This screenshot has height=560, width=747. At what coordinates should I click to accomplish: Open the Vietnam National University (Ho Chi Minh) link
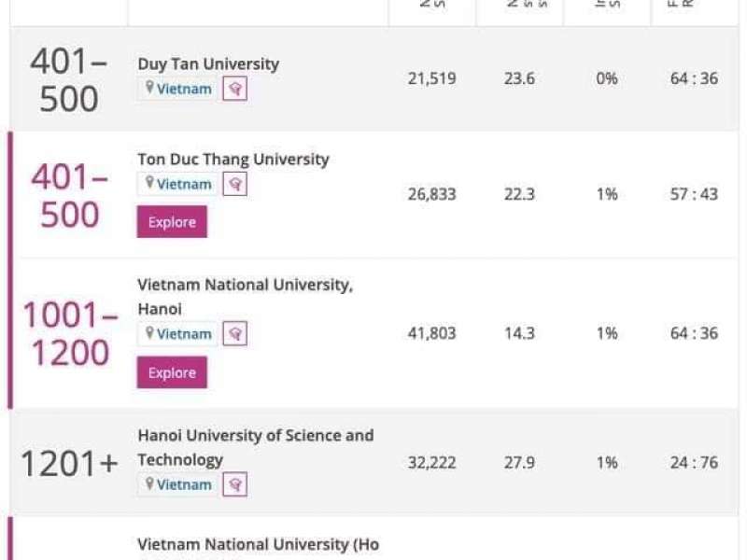click(x=258, y=544)
